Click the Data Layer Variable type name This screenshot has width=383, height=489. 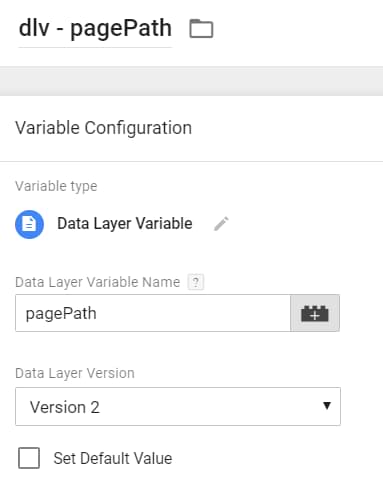[125, 224]
